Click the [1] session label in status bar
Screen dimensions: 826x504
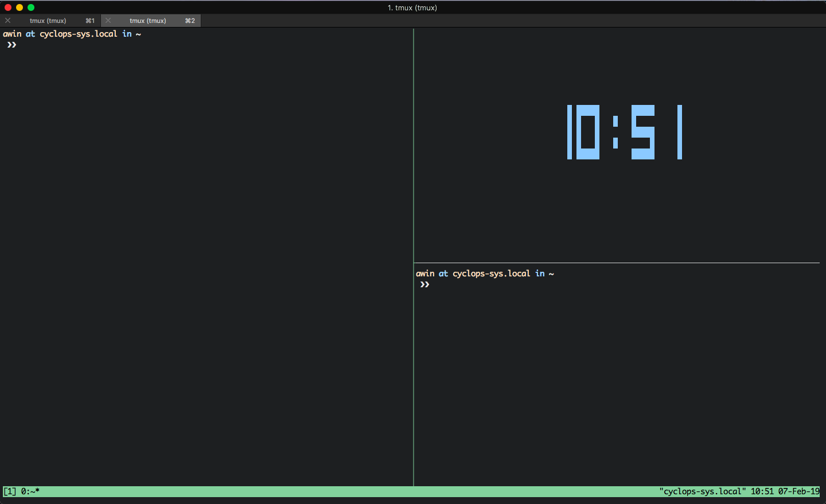click(10, 491)
